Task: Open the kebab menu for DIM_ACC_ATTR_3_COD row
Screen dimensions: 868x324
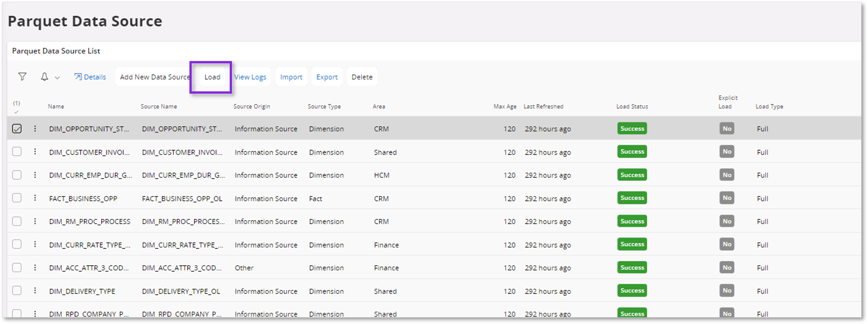Action: pos(35,267)
